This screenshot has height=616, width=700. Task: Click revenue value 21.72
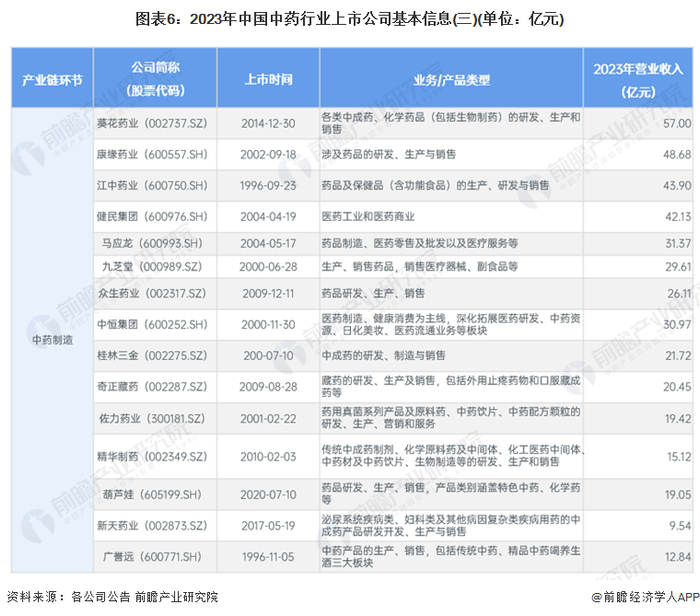678,355
